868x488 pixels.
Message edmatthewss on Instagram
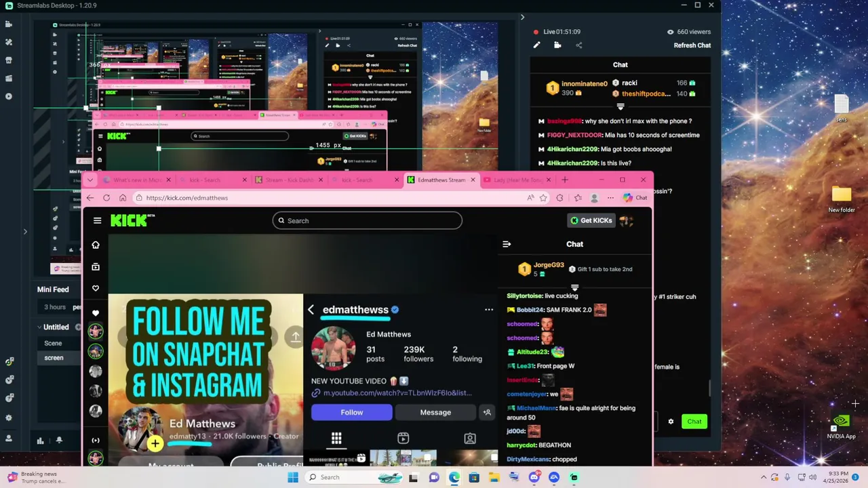435,412
